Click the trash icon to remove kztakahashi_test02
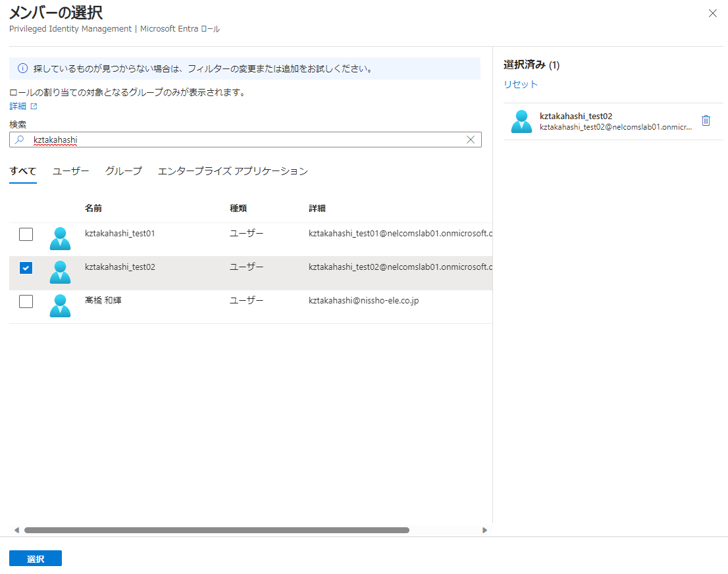The width and height of the screenshot is (728, 574). pos(706,120)
